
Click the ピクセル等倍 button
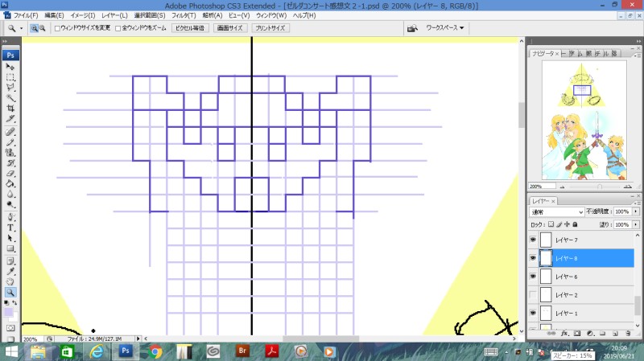click(190, 28)
